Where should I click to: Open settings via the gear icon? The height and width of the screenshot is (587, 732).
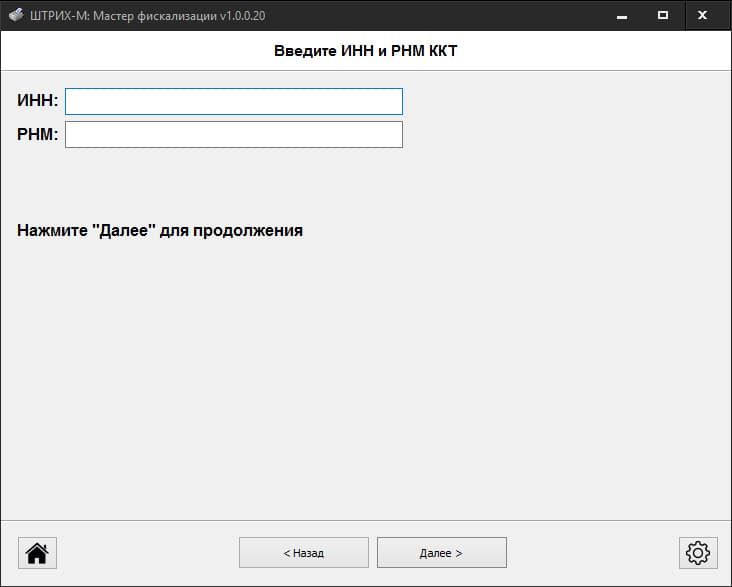click(x=698, y=553)
